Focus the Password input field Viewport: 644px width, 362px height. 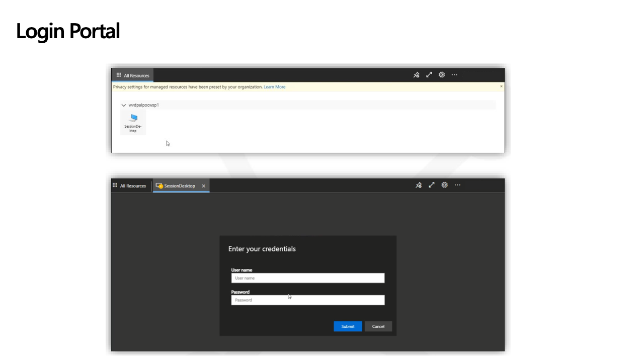pos(308,300)
